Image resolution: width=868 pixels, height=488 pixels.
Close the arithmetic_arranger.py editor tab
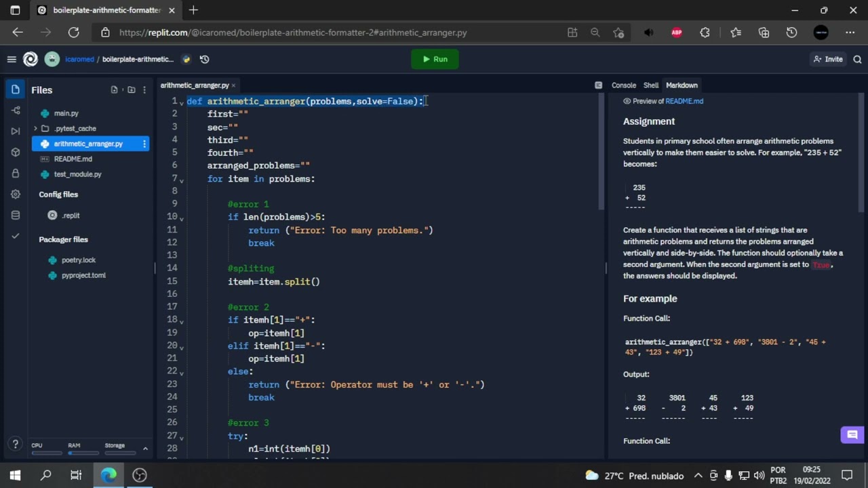pyautogui.click(x=233, y=85)
